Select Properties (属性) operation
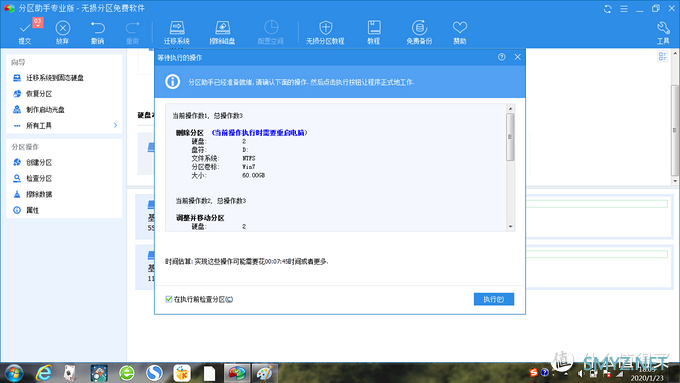The height and width of the screenshot is (383, 680). tap(33, 210)
